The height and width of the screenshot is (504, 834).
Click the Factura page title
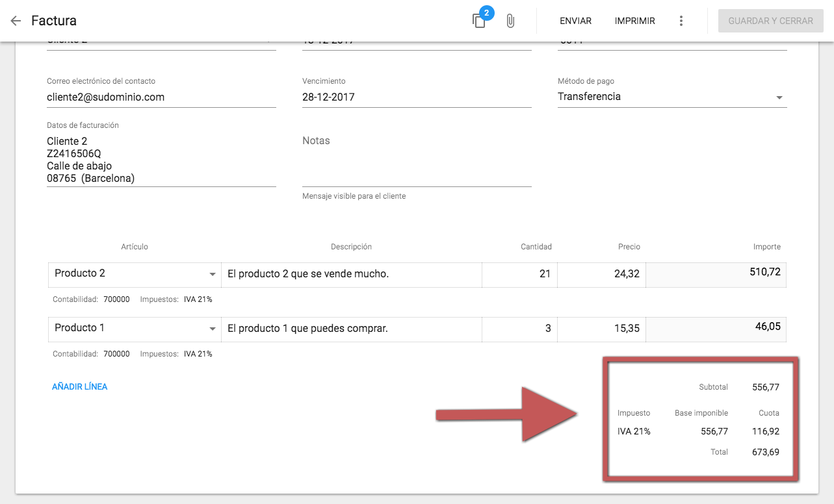(x=54, y=21)
